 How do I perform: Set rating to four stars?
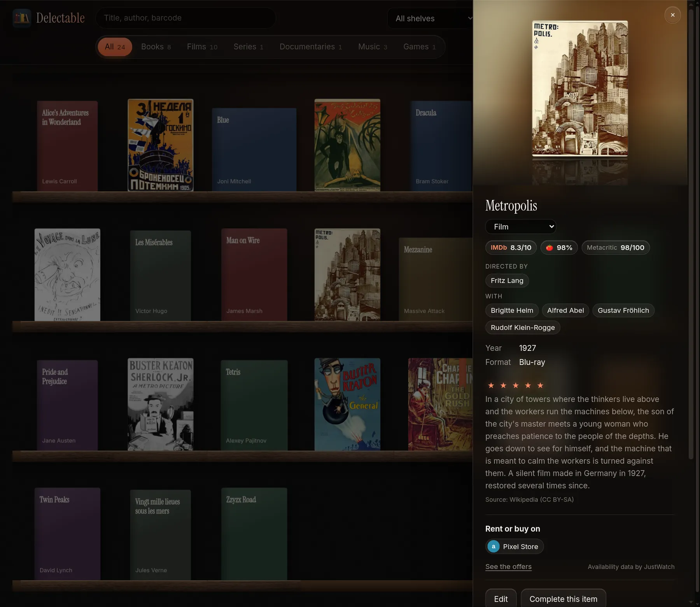point(528,385)
